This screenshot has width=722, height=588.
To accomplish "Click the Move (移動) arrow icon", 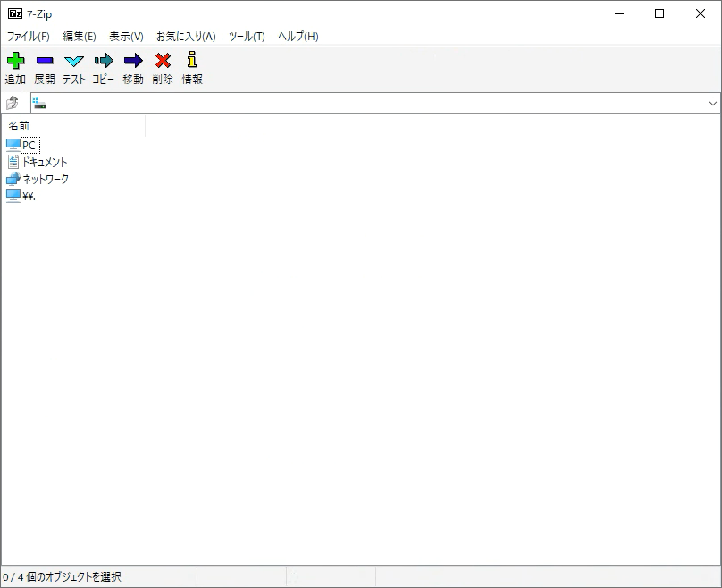I will click(133, 61).
